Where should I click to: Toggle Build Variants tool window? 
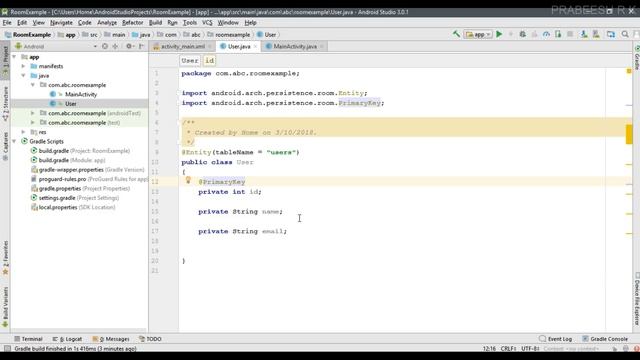point(5,307)
